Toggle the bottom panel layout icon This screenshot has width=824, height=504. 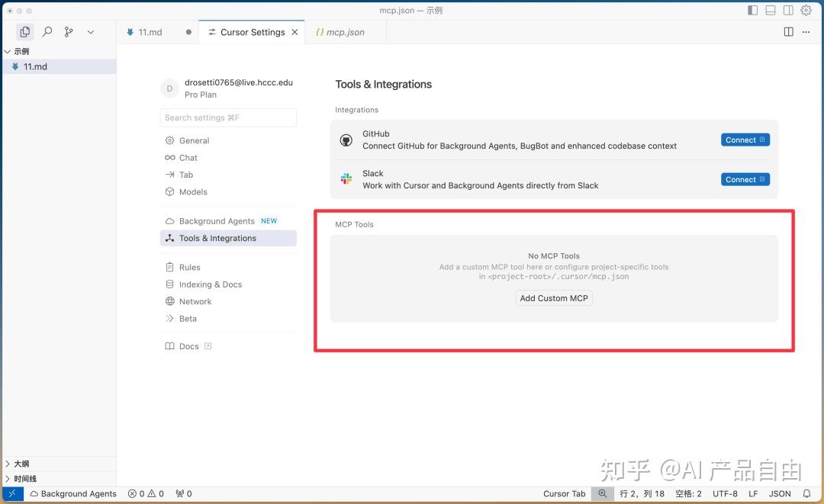click(771, 10)
